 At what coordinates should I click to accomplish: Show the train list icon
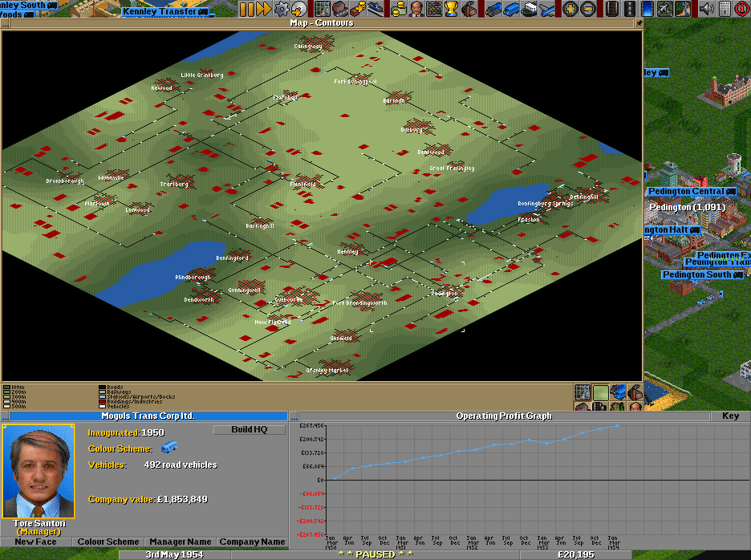[493, 9]
